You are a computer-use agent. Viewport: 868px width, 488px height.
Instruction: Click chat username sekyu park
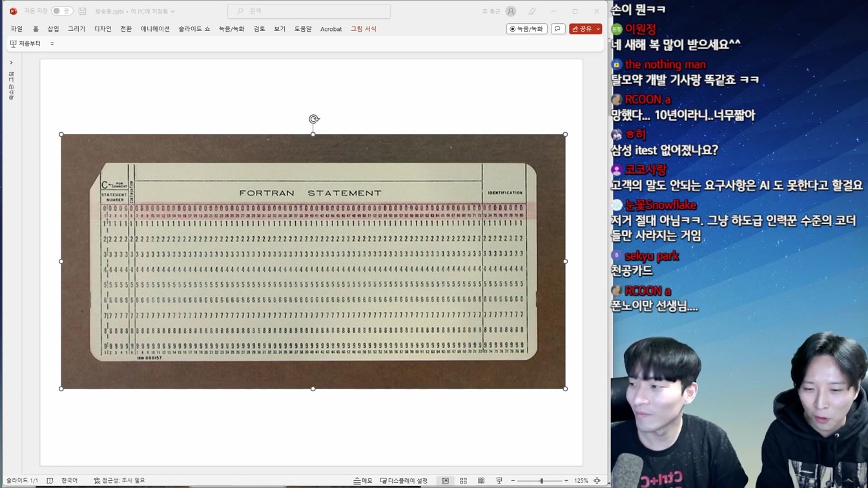652,256
